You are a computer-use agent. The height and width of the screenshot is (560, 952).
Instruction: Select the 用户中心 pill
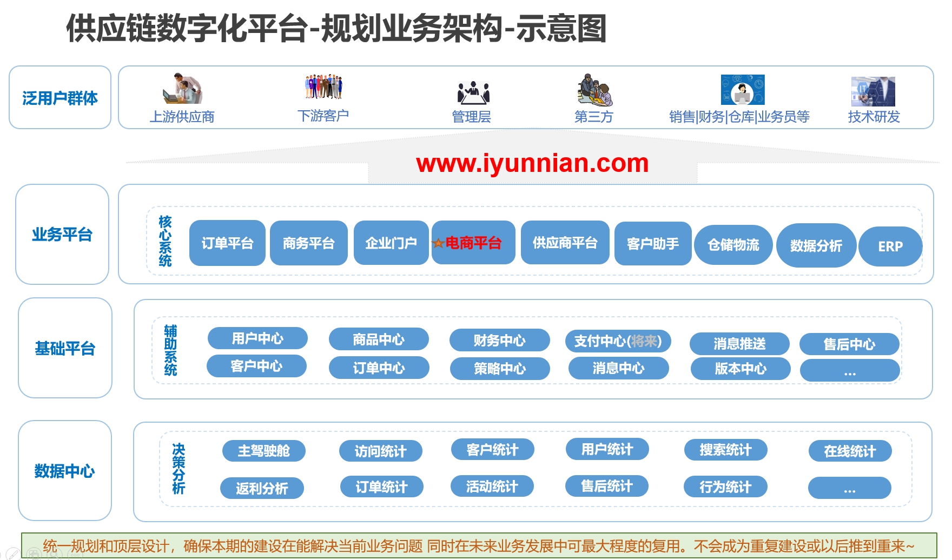(x=257, y=338)
